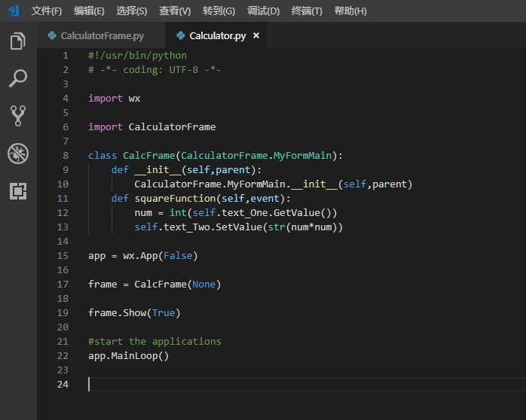Click the '#start the applications' comment
Screen dimensions: 526x420
click(154, 341)
